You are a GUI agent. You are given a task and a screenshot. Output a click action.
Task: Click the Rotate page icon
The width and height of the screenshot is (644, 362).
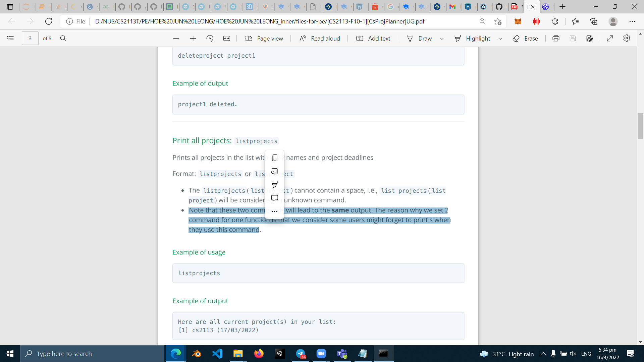[210, 39]
